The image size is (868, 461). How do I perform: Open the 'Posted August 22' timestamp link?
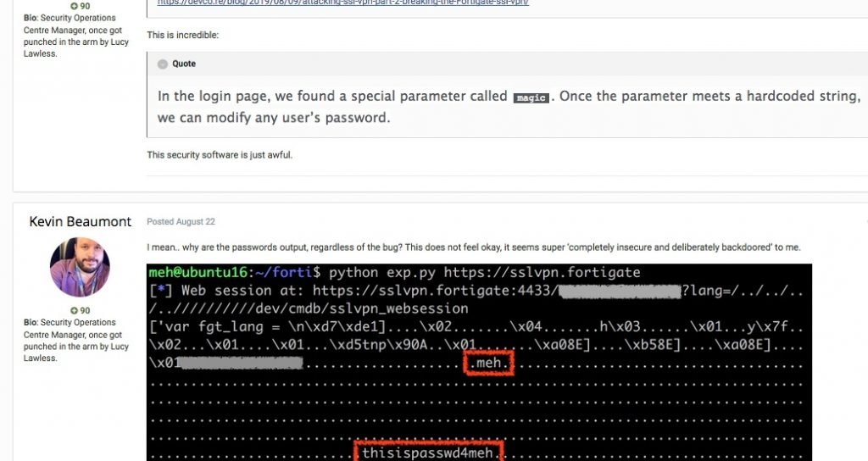tap(181, 221)
